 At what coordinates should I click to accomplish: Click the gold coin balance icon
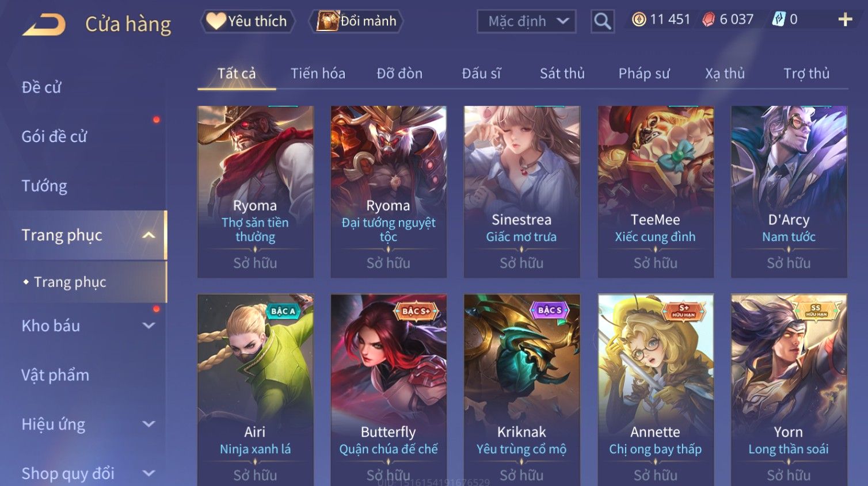pyautogui.click(x=639, y=20)
